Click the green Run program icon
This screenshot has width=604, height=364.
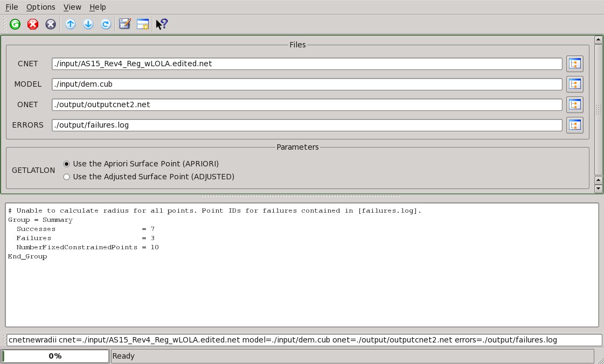(15, 24)
